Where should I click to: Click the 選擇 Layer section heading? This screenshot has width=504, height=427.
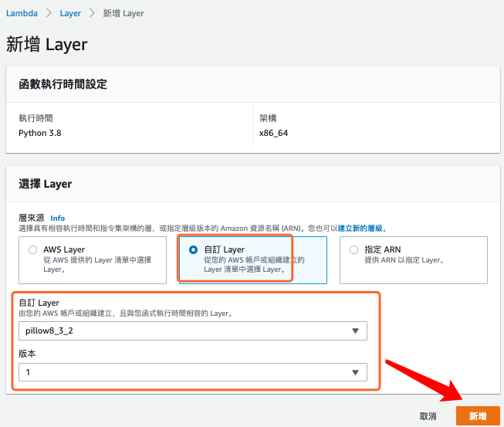click(46, 184)
